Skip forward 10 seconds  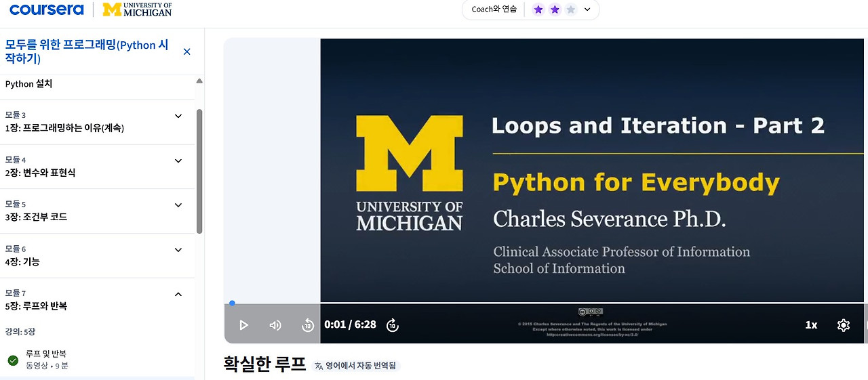tap(392, 325)
